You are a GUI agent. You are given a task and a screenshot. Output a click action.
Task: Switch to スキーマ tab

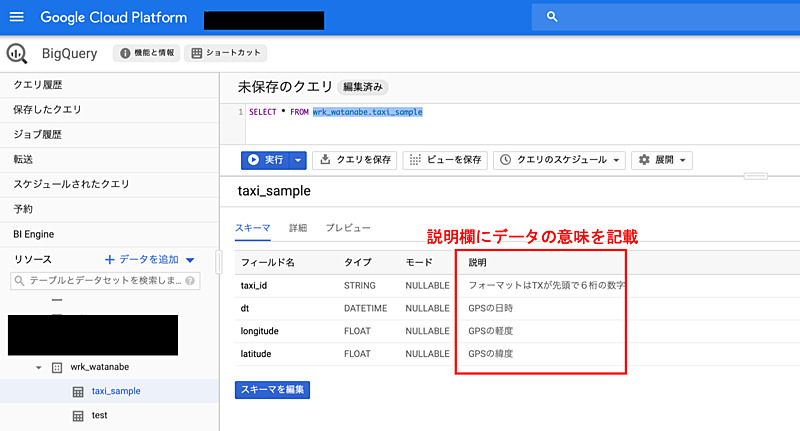coord(253,228)
